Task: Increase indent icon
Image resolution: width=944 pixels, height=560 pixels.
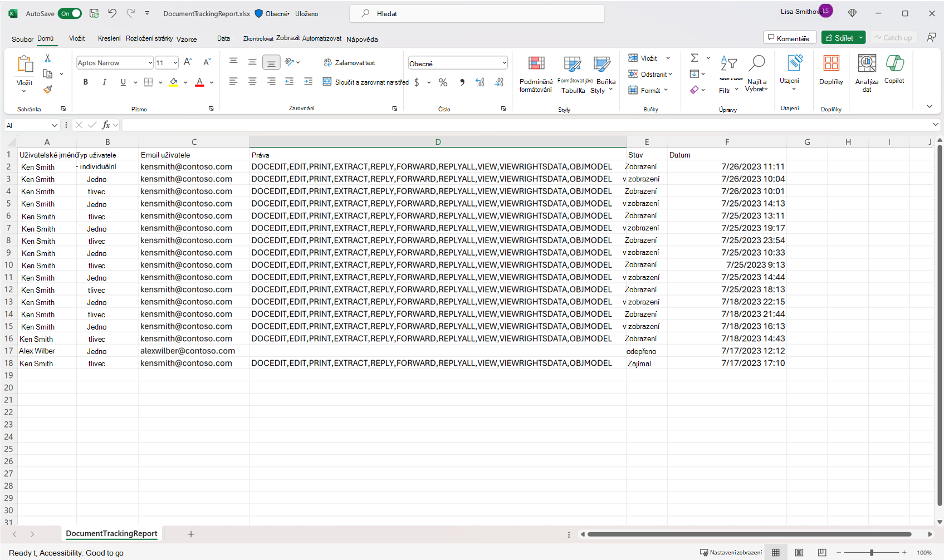Action: click(x=308, y=82)
